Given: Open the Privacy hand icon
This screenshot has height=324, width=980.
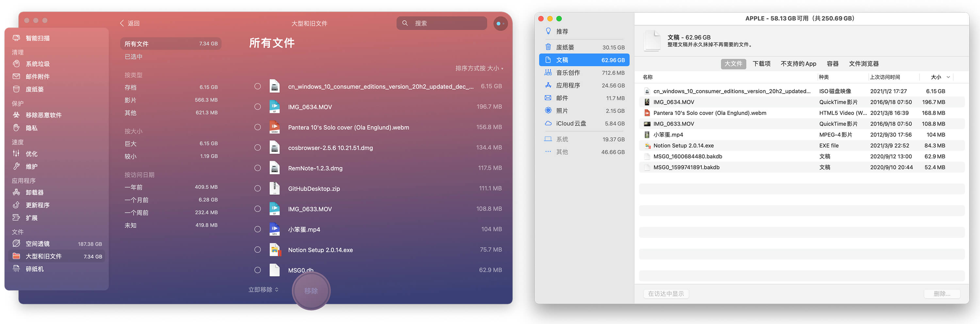Looking at the screenshot, I should [x=16, y=128].
